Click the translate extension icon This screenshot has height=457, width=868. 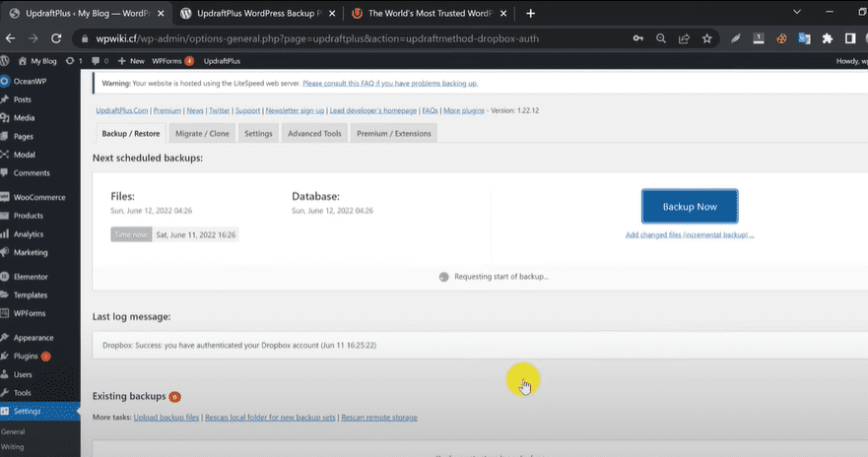pos(804,38)
